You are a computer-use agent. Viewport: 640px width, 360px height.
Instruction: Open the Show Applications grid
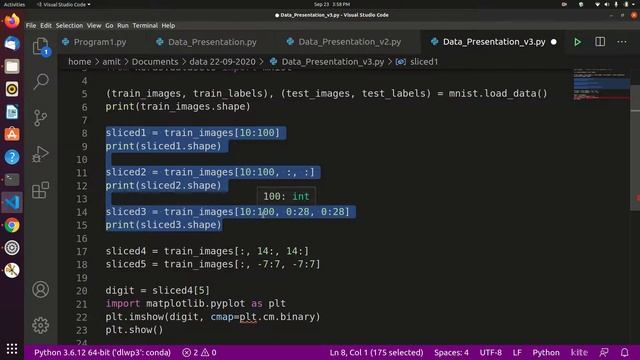tap(12, 349)
